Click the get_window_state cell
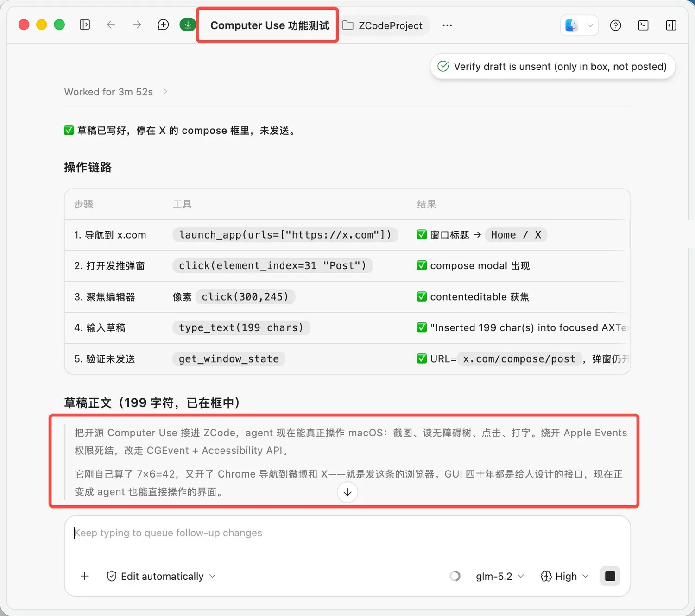The width and height of the screenshot is (695, 616). tap(229, 358)
